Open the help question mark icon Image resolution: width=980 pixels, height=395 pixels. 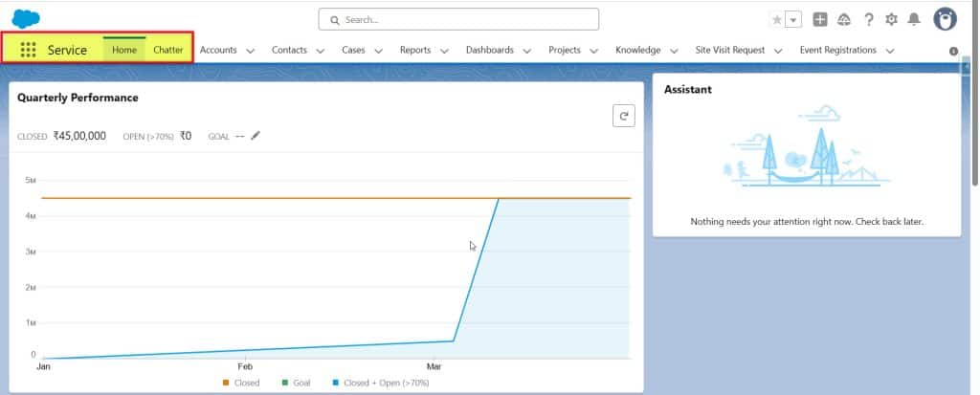(x=868, y=19)
